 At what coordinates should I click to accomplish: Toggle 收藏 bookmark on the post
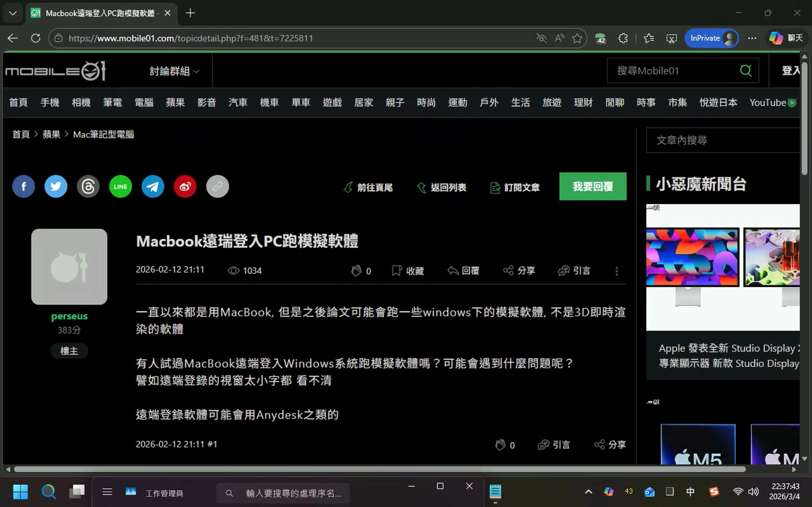[x=408, y=271]
